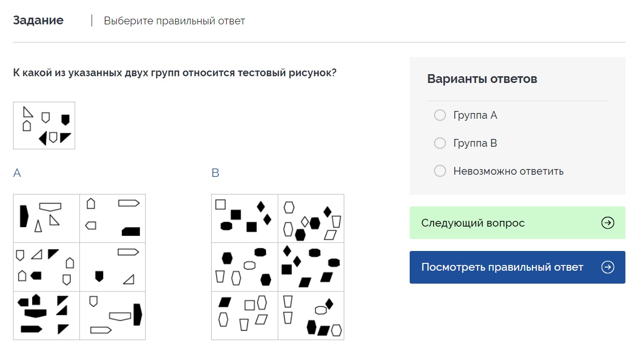This screenshot has width=642, height=364.
Task: Click bottom-left cell of group B grid
Action: (x=245, y=315)
